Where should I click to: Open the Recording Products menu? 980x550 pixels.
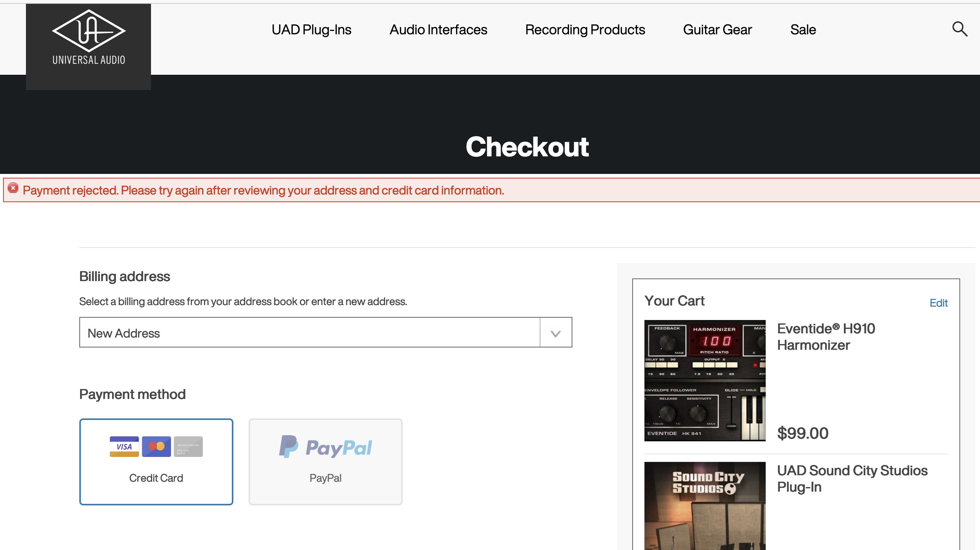tap(585, 30)
